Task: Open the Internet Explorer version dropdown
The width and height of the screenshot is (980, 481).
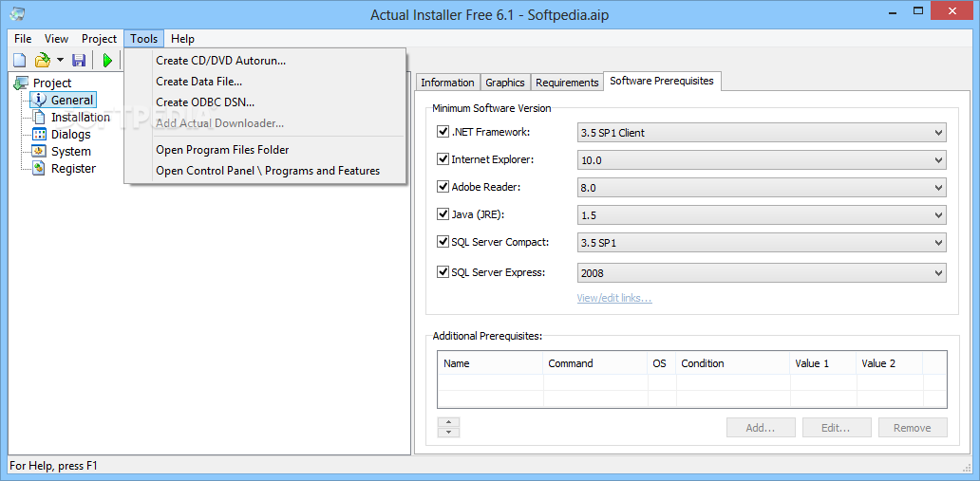Action: tap(762, 160)
